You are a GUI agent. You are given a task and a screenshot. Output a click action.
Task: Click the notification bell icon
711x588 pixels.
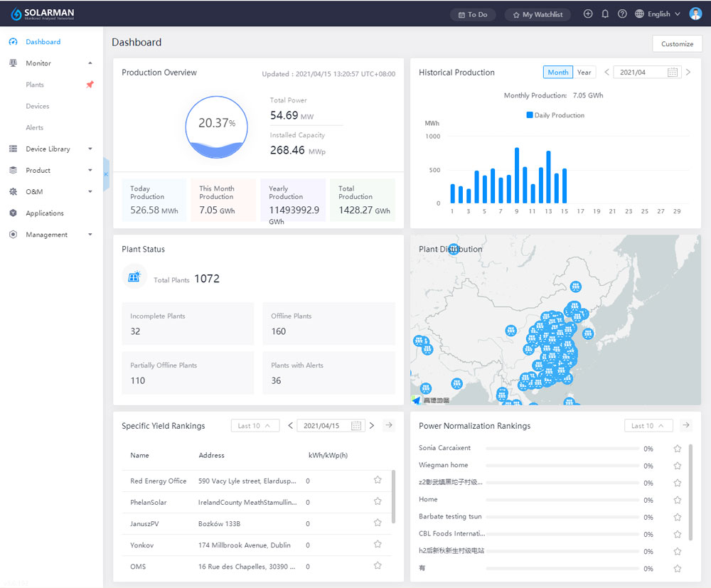[x=605, y=13]
